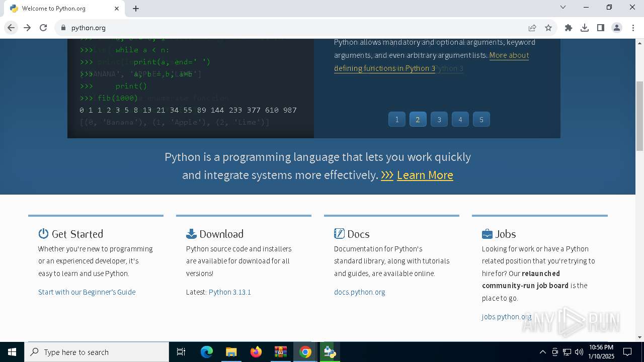Open Task View in the taskbar
The width and height of the screenshot is (644, 362).
181,352
